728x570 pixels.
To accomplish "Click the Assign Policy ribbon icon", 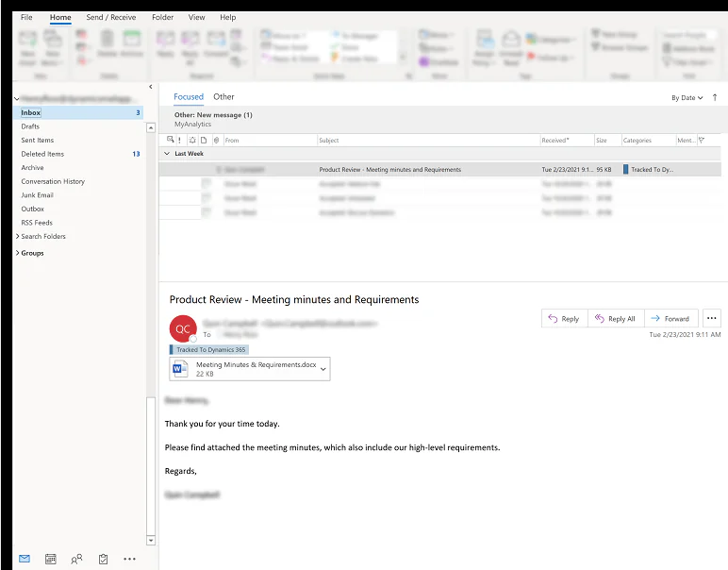I will (485, 39).
